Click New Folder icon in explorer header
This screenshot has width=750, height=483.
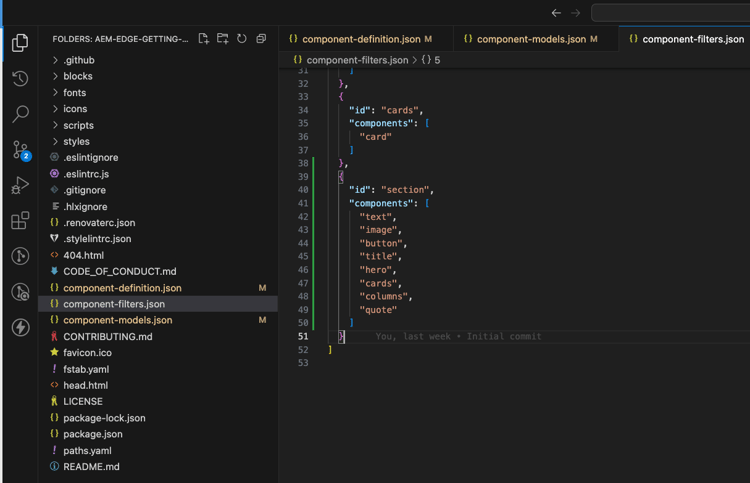223,39
